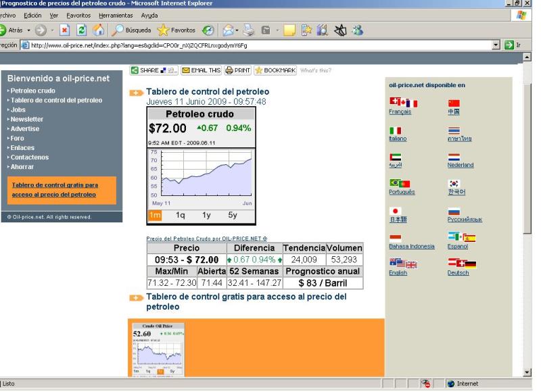The height and width of the screenshot is (392, 541).
Task: Select the 1m chart range toggle
Action: pyautogui.click(x=156, y=215)
